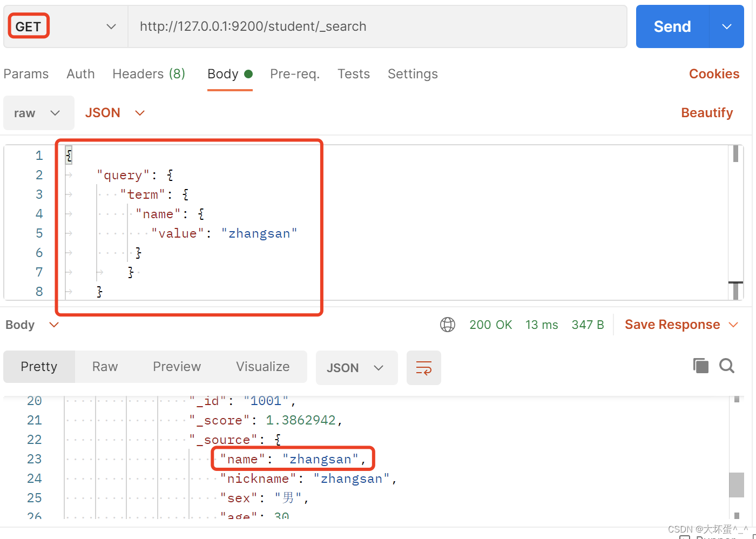This screenshot has width=756, height=539.
Task: Click the 347 B response size
Action: point(588,325)
